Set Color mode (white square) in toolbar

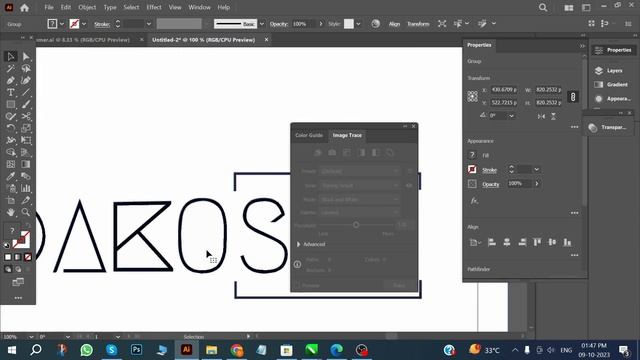click(8, 257)
